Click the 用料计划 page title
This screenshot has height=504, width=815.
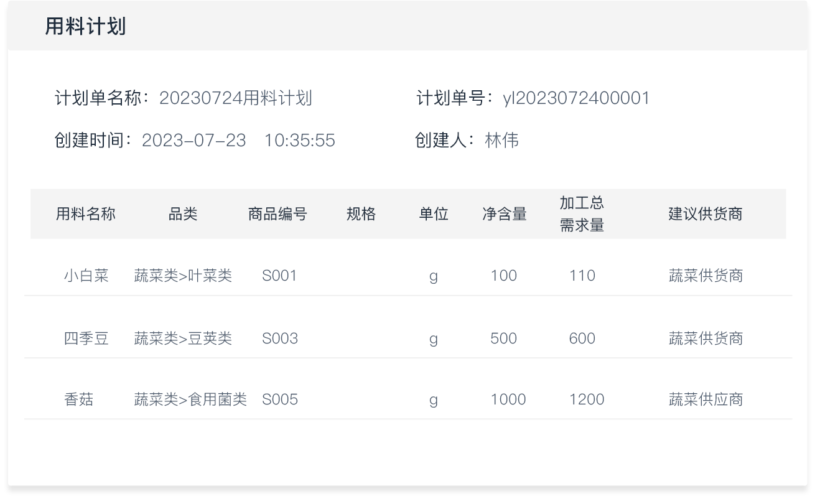(85, 27)
